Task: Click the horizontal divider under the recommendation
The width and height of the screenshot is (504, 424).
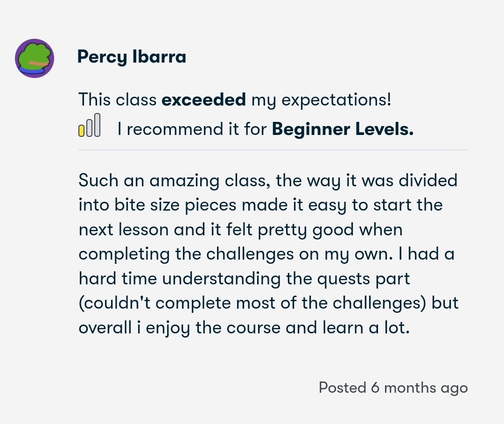Action: click(273, 150)
